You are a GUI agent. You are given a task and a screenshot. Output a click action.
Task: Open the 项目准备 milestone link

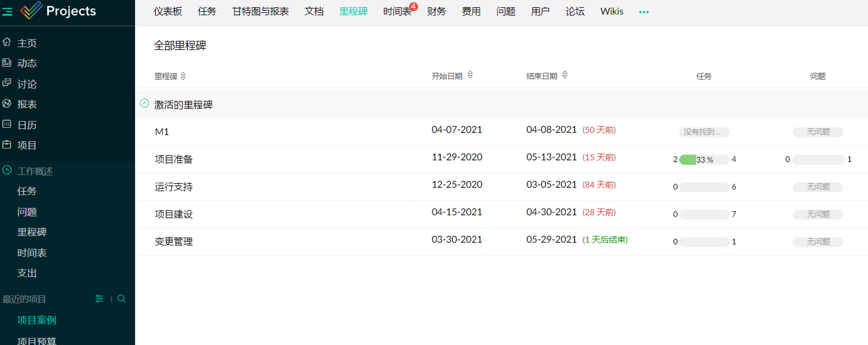click(173, 159)
